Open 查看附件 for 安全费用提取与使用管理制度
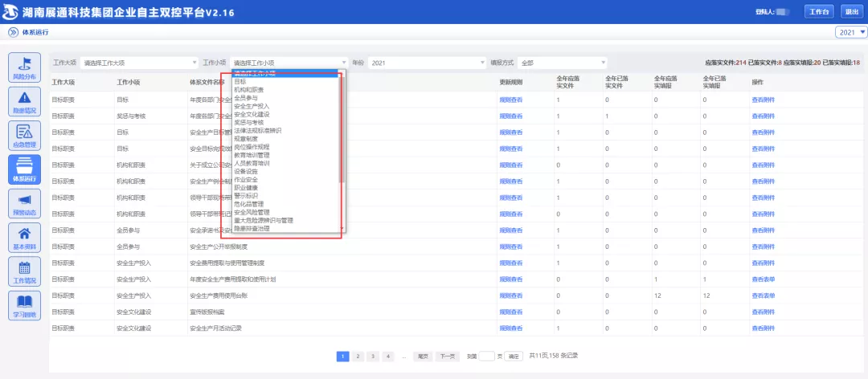 pyautogui.click(x=764, y=263)
